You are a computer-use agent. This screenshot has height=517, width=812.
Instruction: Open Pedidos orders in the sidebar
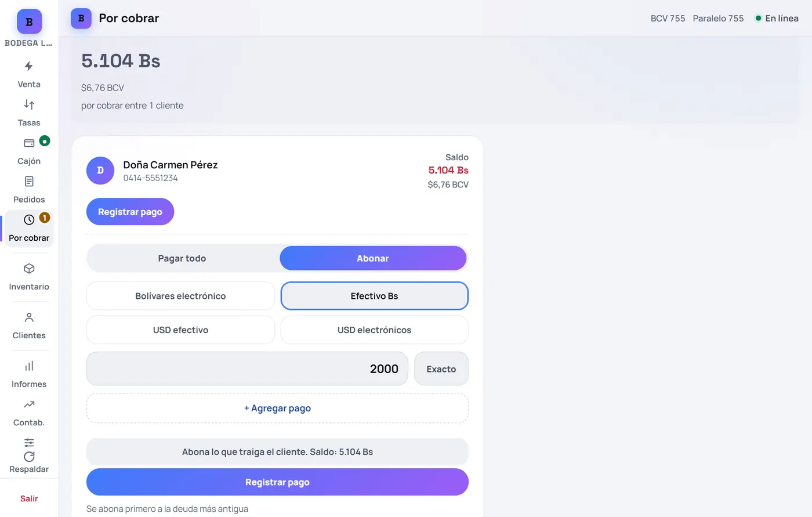coord(29,190)
